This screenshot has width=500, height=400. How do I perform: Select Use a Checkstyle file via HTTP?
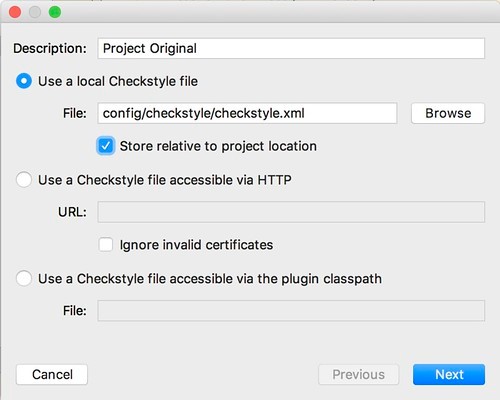click(24, 180)
